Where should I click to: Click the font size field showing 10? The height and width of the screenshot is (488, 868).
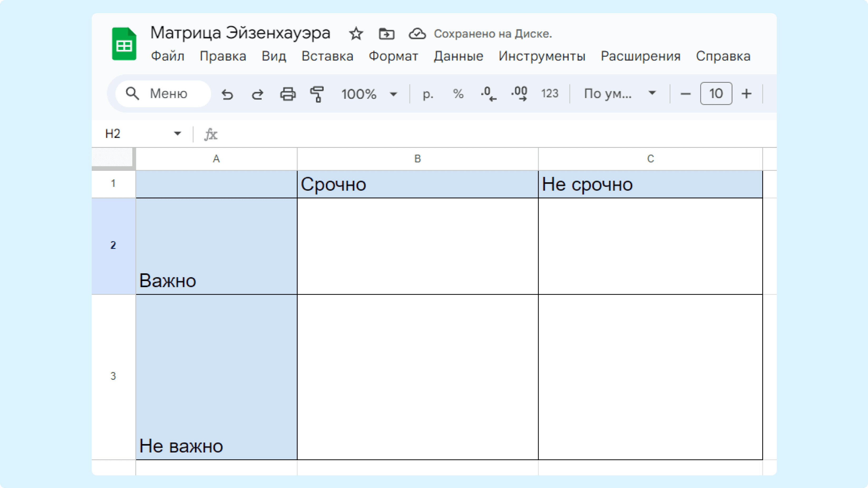(716, 93)
